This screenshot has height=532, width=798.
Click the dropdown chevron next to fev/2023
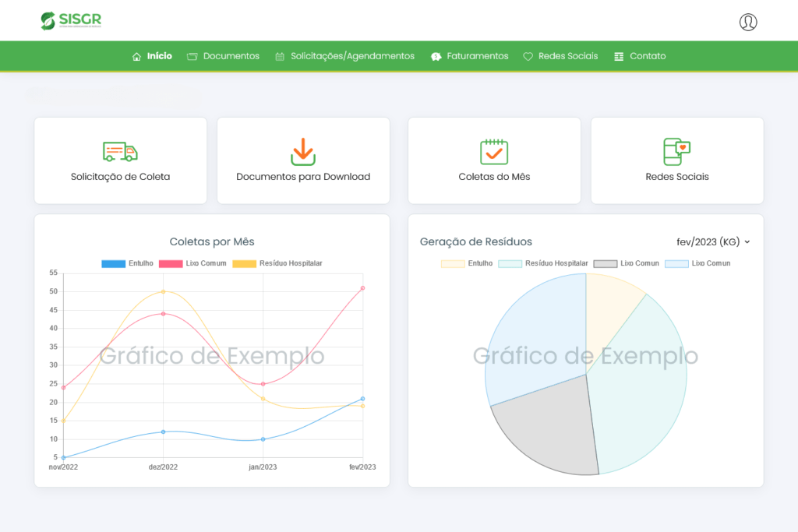[x=747, y=242]
